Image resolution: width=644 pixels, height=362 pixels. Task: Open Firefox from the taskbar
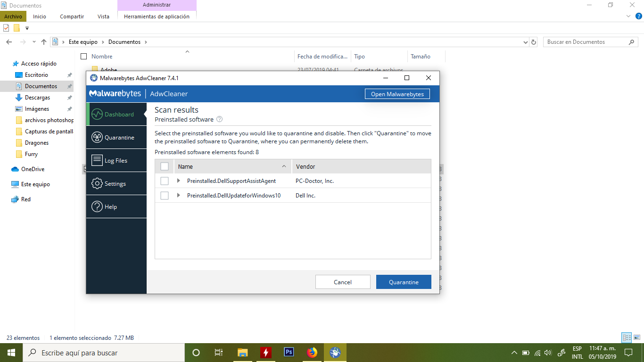pos(312,353)
